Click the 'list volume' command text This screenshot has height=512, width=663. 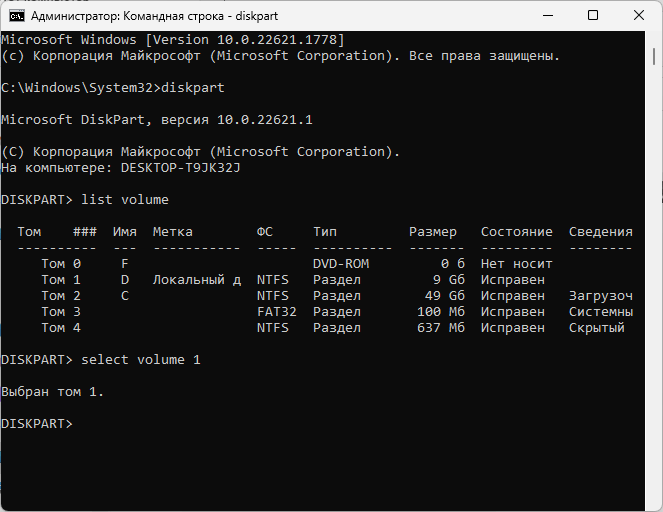click(x=125, y=200)
